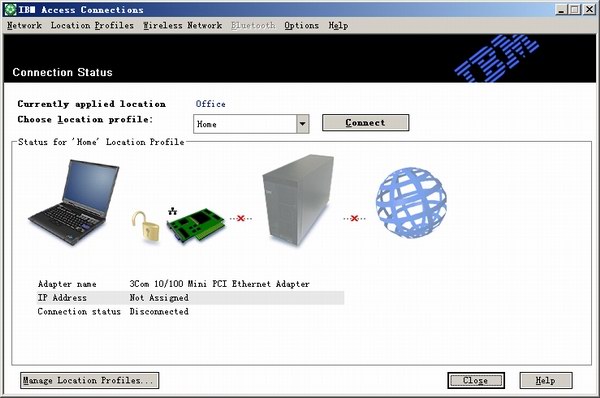
Task: Click the Access Connections title bar icon
Action: (10, 10)
